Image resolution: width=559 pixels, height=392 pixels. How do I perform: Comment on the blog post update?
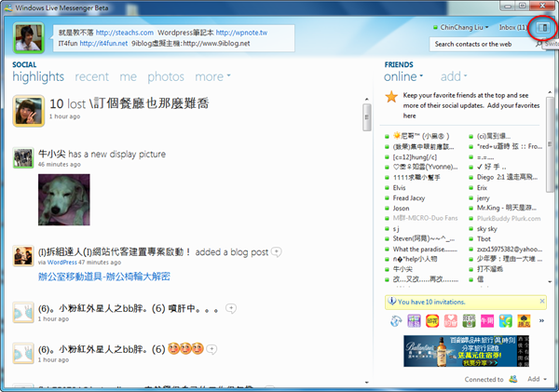click(276, 252)
